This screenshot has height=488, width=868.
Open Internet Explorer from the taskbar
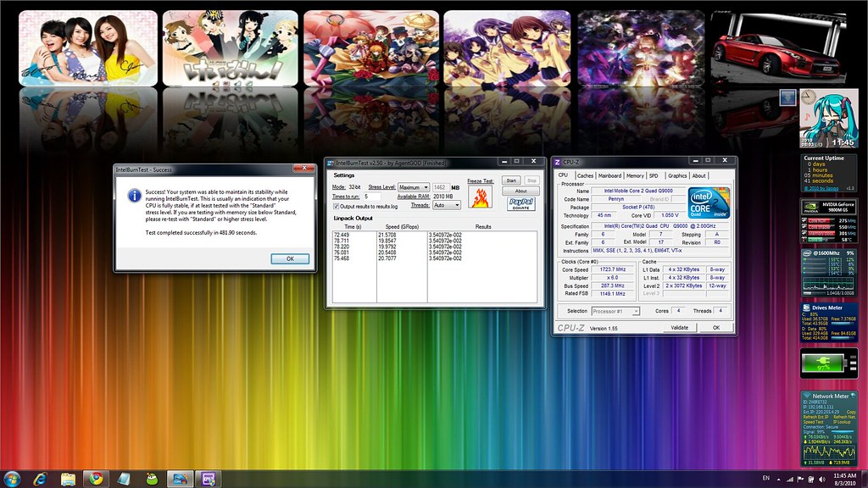[40, 479]
